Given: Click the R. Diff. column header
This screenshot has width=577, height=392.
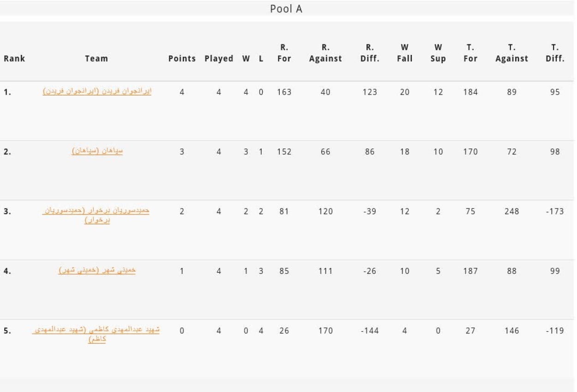Looking at the screenshot, I should pos(369,53).
